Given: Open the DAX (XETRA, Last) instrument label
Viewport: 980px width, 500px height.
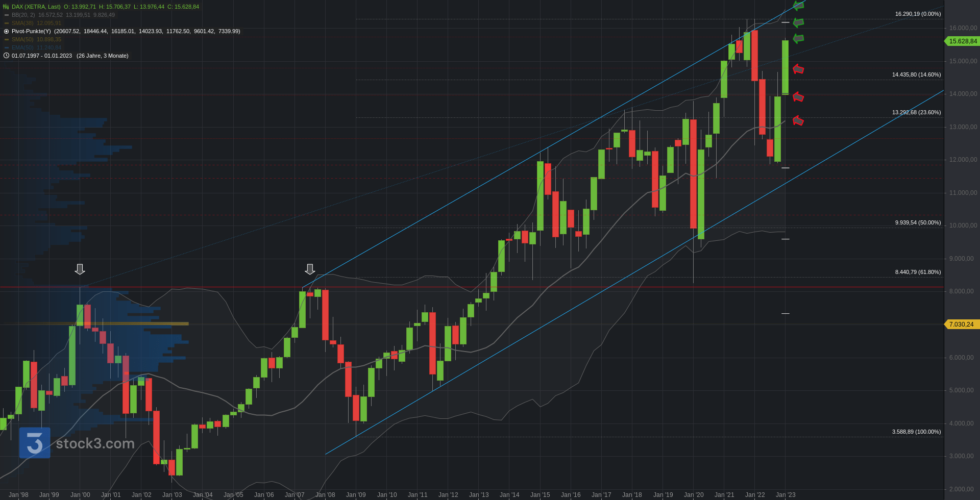Looking at the screenshot, I should click(x=36, y=7).
